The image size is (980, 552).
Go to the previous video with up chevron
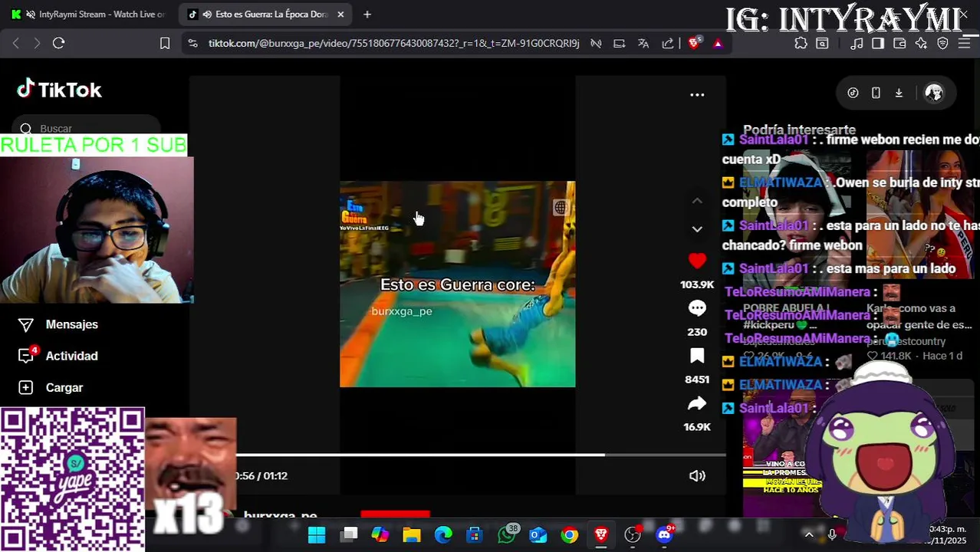[697, 201]
